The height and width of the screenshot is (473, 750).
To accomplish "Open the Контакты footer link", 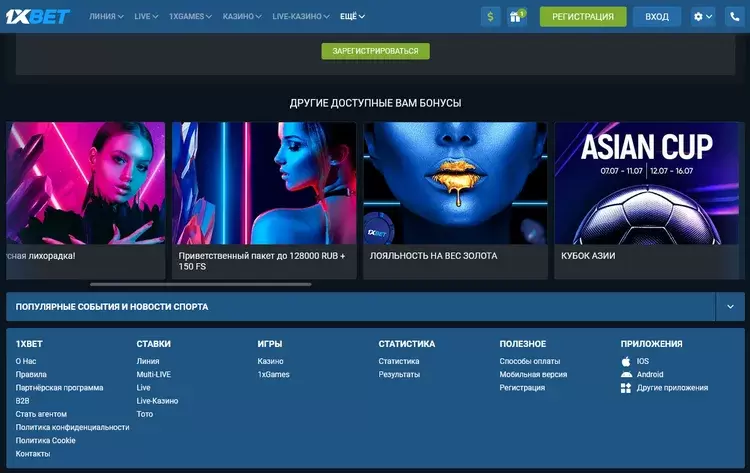I will tap(33, 454).
